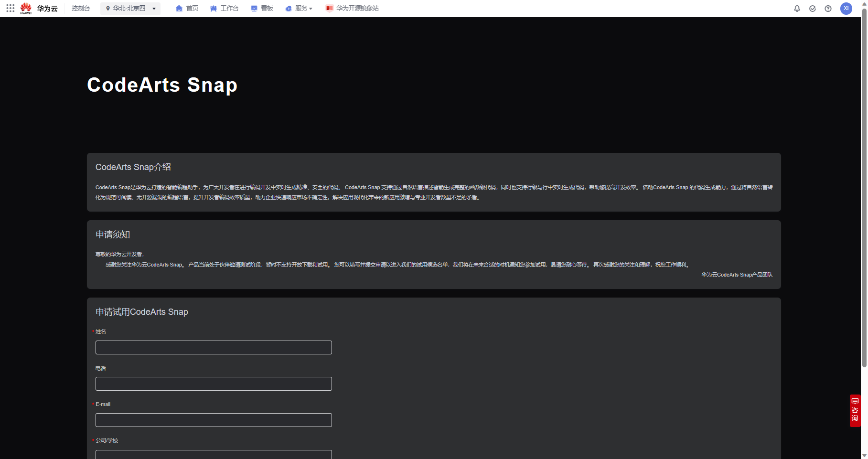Open the XI user avatar menu
This screenshot has width=868, height=459.
coord(846,9)
